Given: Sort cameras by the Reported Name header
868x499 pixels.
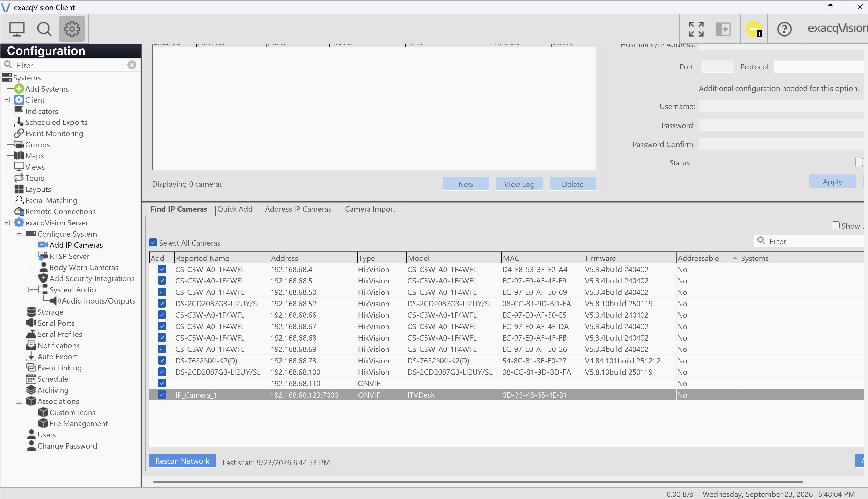Looking at the screenshot, I should pos(222,258).
